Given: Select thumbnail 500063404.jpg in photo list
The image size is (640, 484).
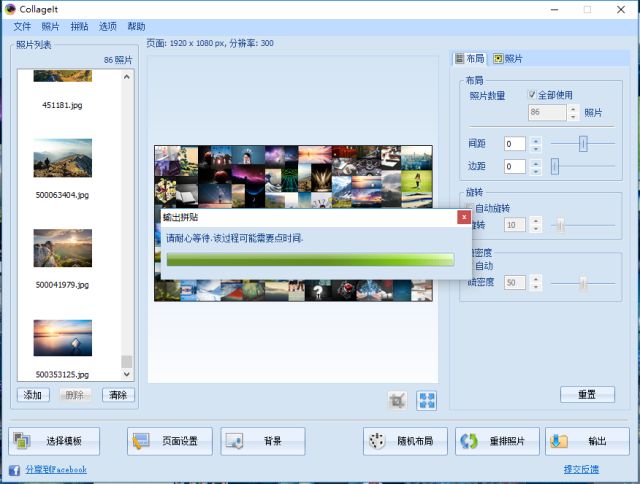Looking at the screenshot, I should (62, 158).
